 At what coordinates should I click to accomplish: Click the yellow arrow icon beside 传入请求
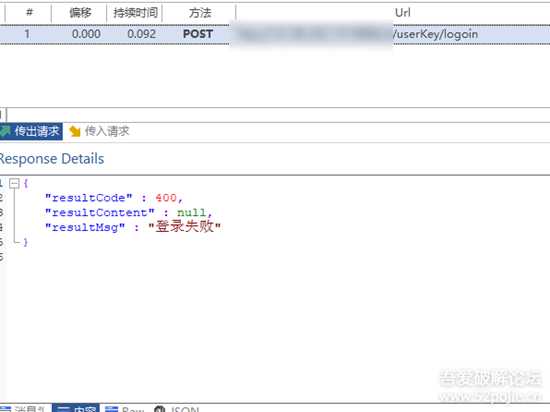click(75, 131)
